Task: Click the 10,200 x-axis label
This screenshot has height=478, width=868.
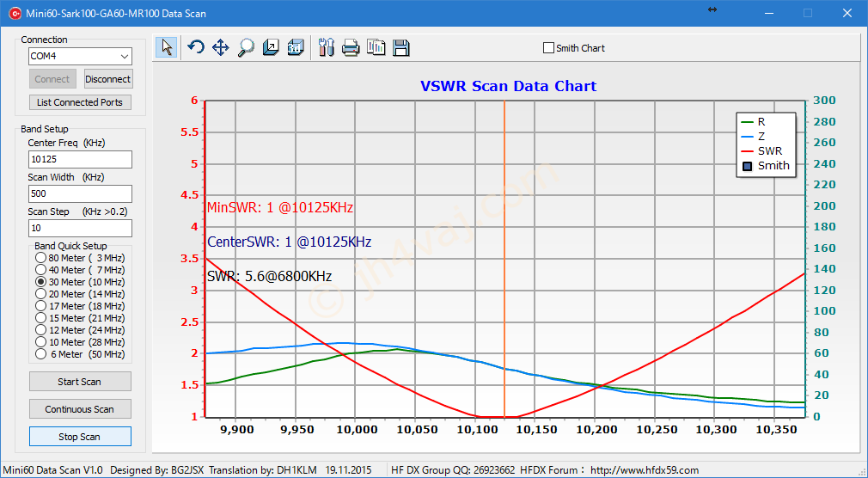Action: [x=595, y=429]
